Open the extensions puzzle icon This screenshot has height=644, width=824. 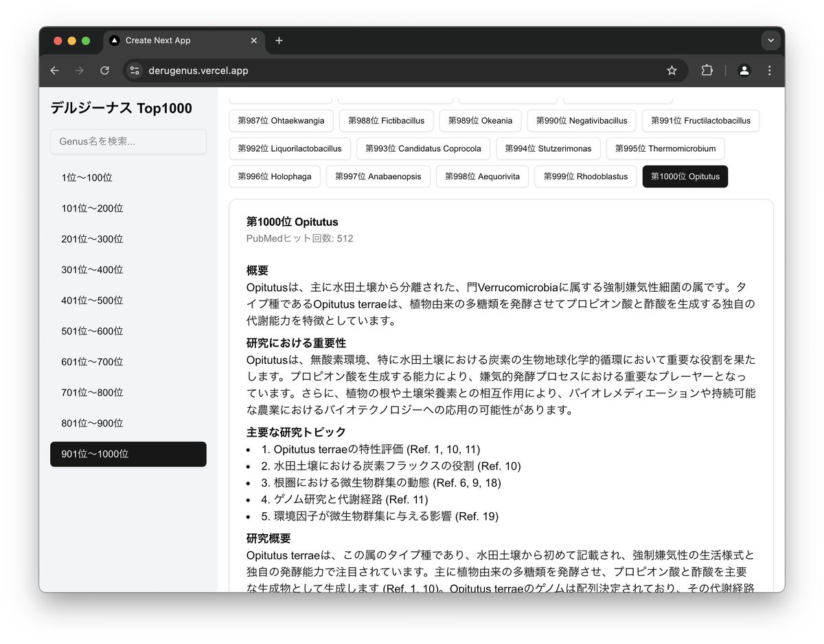pos(707,70)
